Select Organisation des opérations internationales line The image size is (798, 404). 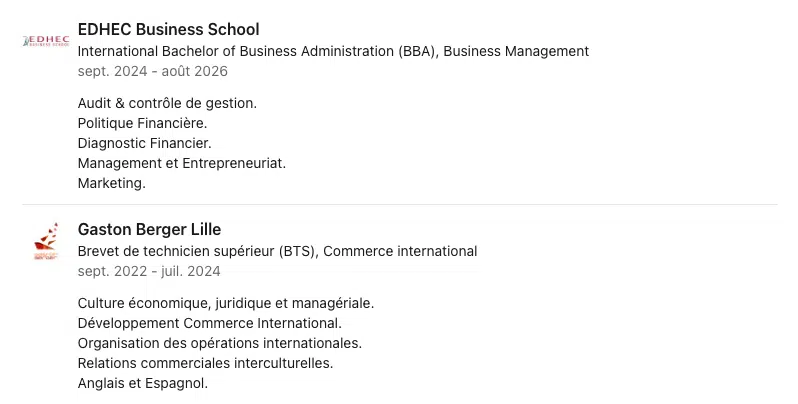tap(219, 343)
